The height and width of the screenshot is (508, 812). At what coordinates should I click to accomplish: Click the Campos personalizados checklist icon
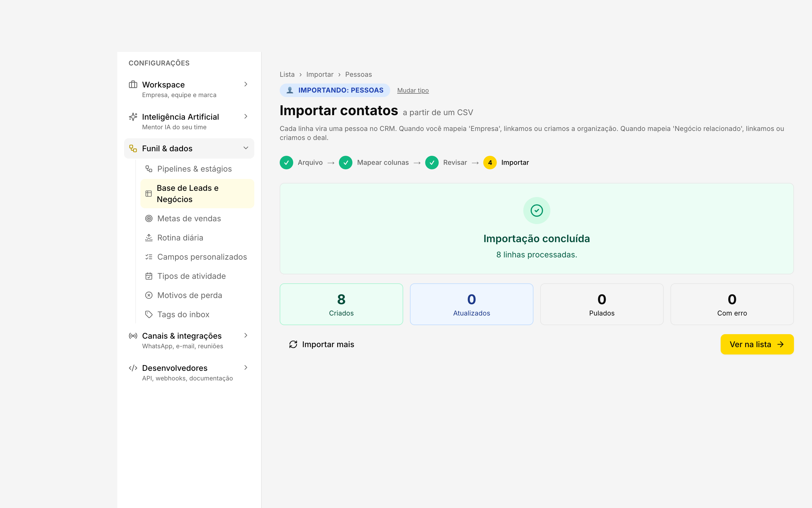click(149, 257)
